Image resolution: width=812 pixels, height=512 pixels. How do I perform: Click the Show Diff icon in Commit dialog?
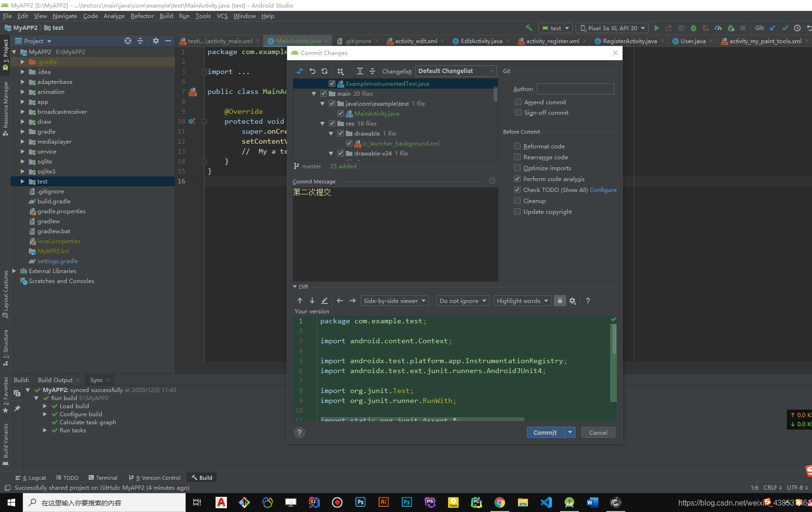(299, 71)
